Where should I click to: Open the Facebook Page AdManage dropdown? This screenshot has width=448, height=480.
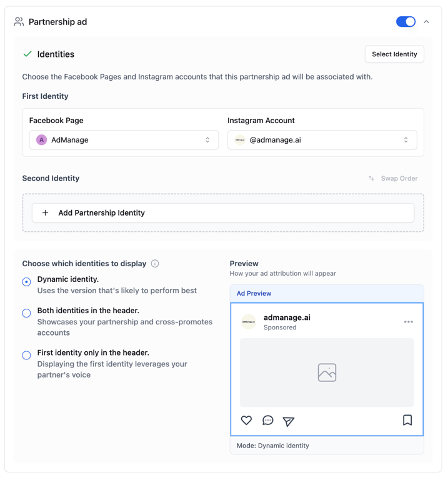click(x=124, y=140)
